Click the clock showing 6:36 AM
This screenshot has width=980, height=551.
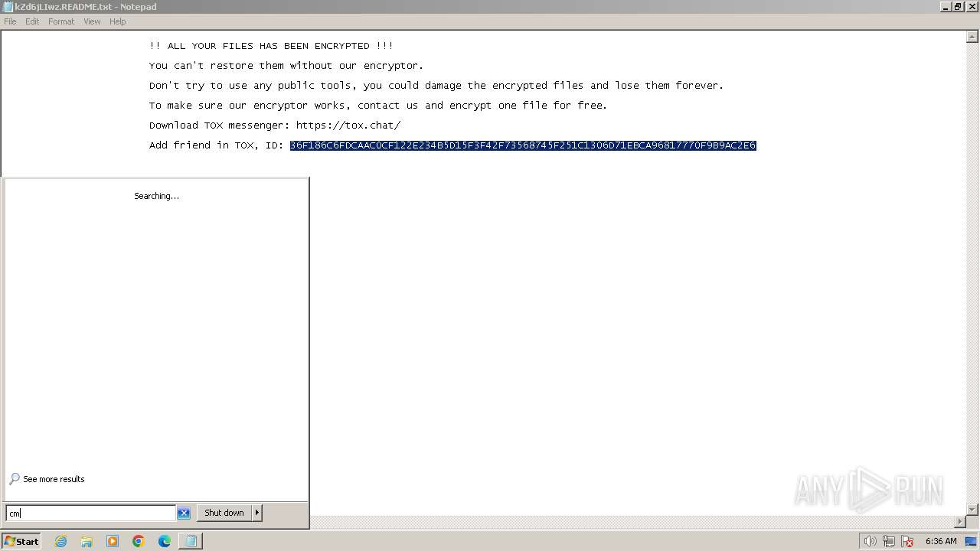coord(941,541)
